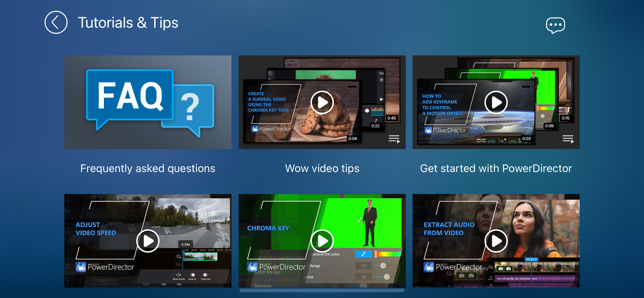
Task: Open playlist icon on Wow video tips thumbnail
Action: pyautogui.click(x=394, y=139)
